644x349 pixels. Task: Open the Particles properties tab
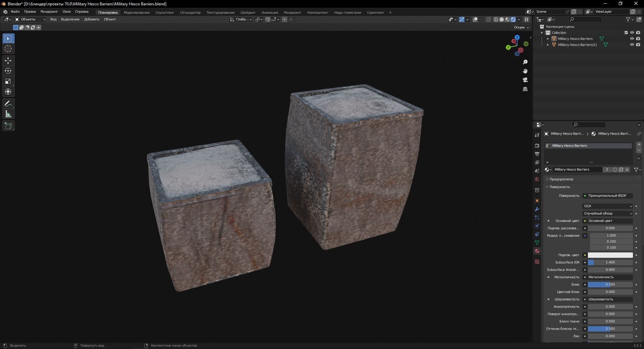click(537, 218)
